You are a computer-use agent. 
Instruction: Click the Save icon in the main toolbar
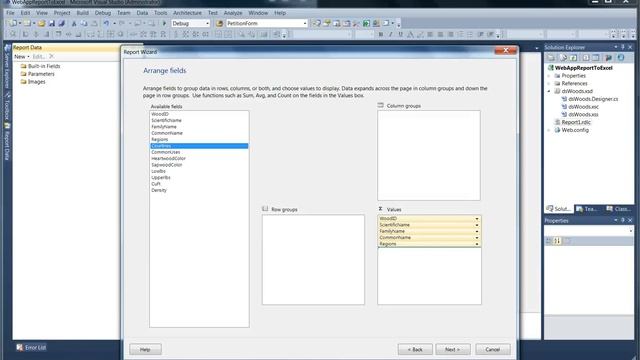pyautogui.click(x=52, y=23)
